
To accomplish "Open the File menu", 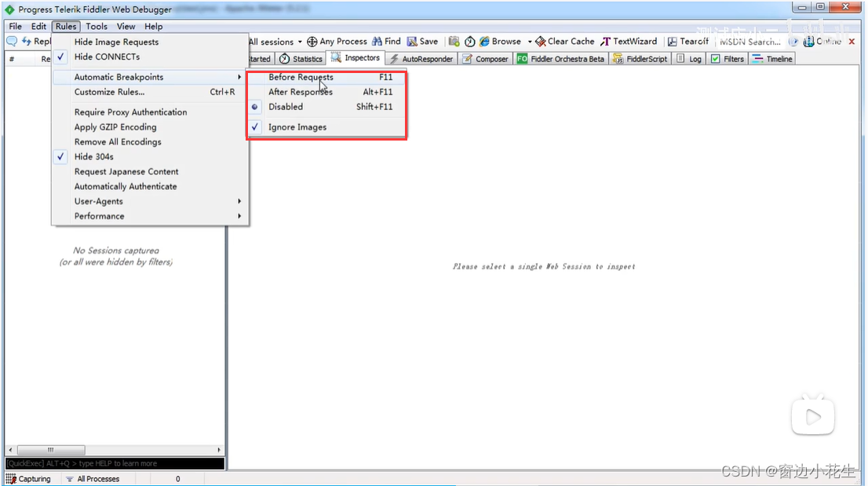I will coord(16,26).
